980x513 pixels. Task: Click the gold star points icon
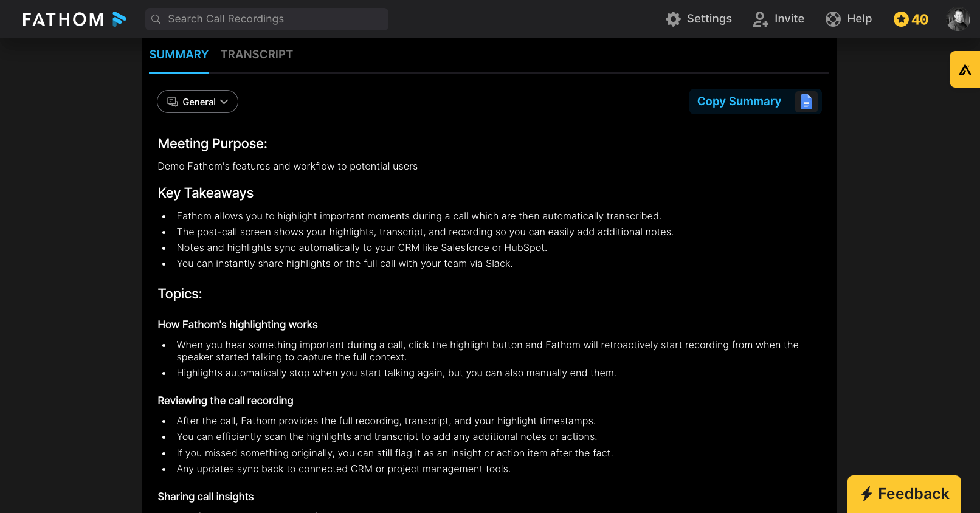pyautogui.click(x=900, y=19)
